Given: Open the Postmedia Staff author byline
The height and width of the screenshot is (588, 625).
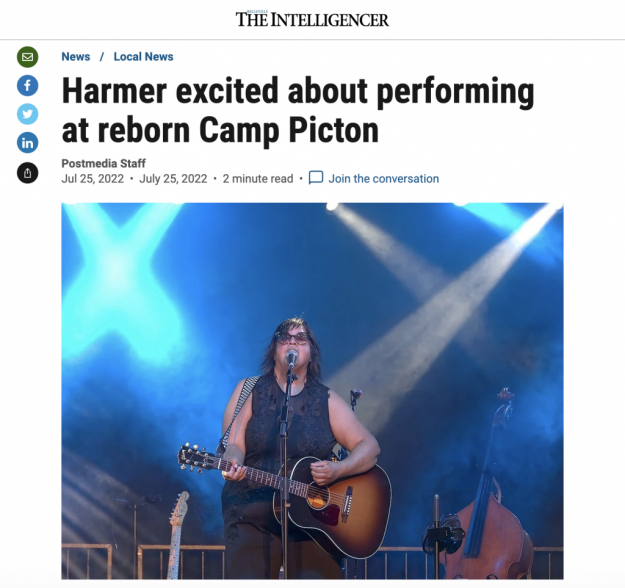Looking at the screenshot, I should coord(104,163).
